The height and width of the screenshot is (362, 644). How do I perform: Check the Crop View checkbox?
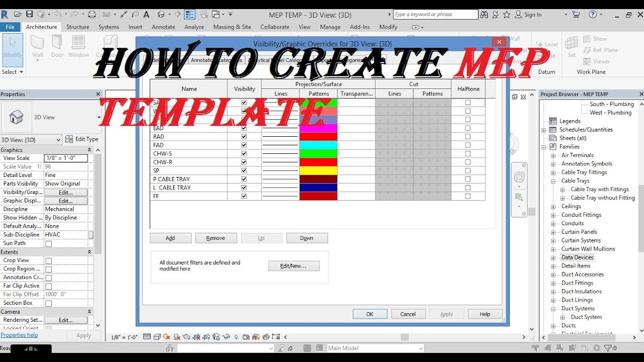pos(49,261)
